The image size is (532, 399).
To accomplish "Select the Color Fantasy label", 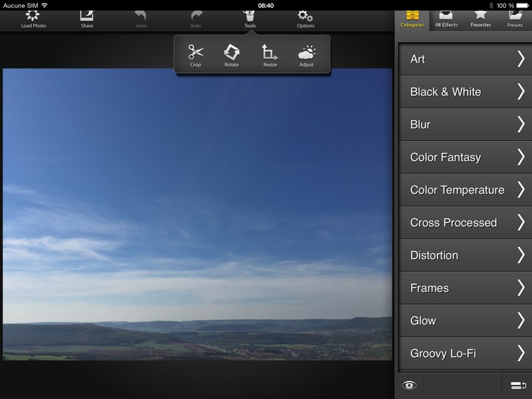I will [x=446, y=158].
